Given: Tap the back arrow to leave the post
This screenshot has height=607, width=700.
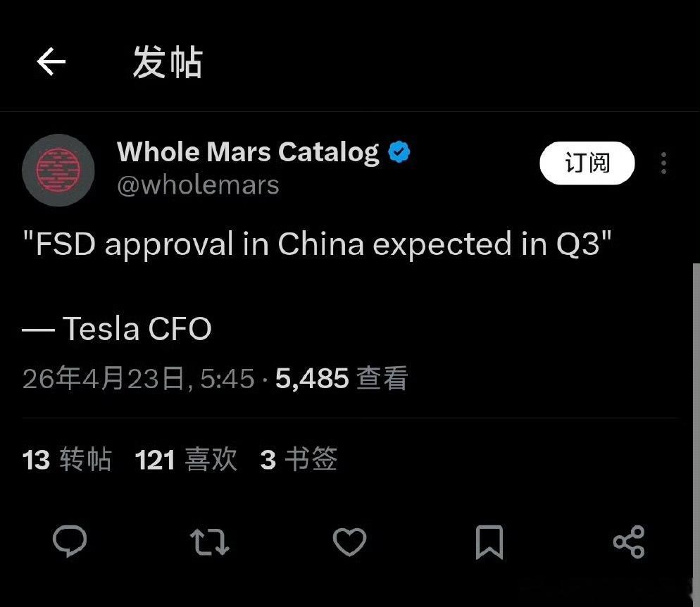Looking at the screenshot, I should (51, 62).
